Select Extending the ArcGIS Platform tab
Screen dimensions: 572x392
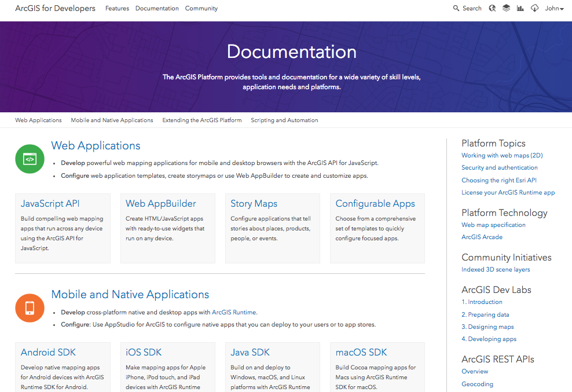201,120
